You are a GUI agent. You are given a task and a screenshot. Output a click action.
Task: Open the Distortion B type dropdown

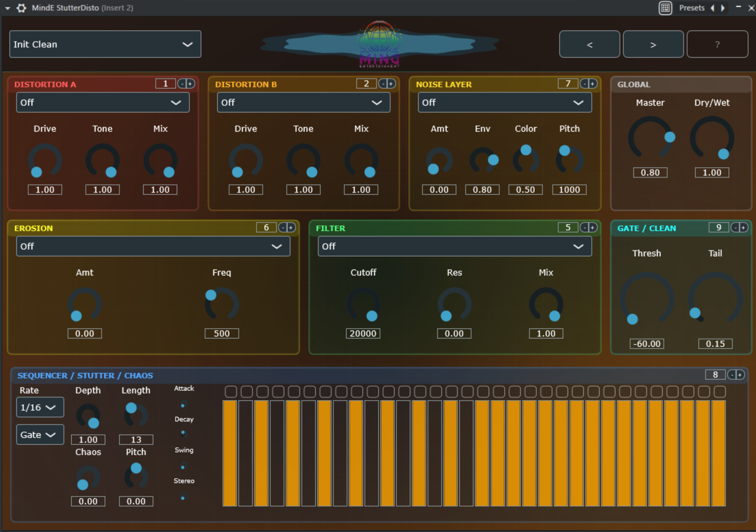pyautogui.click(x=303, y=102)
